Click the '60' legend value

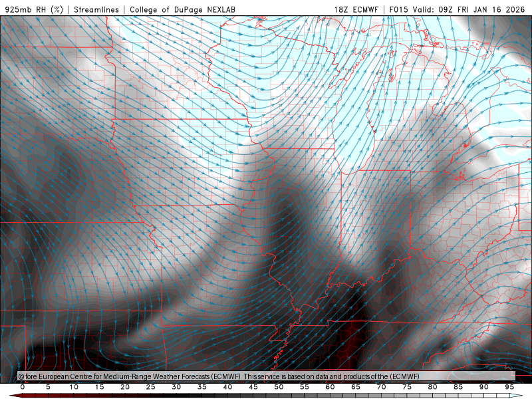click(x=330, y=387)
